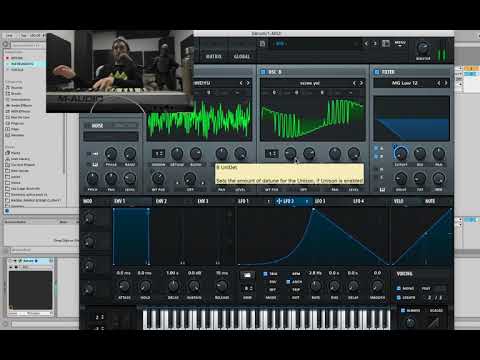Click the portamento curve display icon
The width and height of the screenshot is (480, 360).
coord(433,323)
